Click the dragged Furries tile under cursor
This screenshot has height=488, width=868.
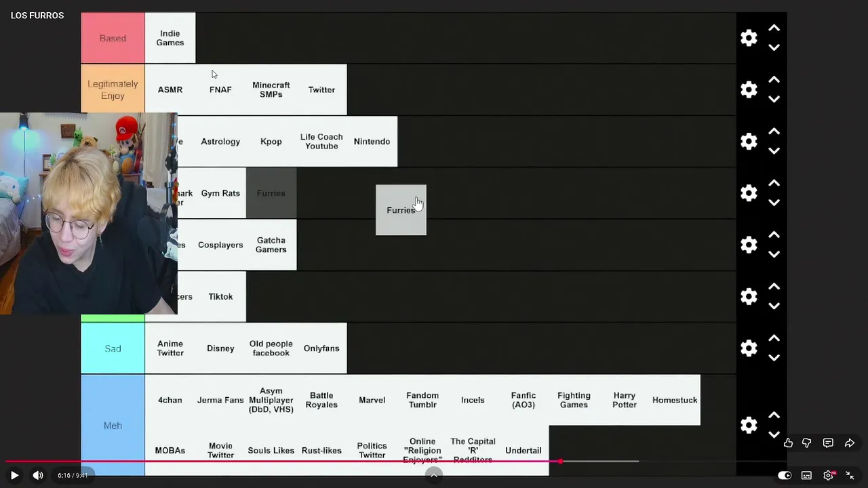401,210
